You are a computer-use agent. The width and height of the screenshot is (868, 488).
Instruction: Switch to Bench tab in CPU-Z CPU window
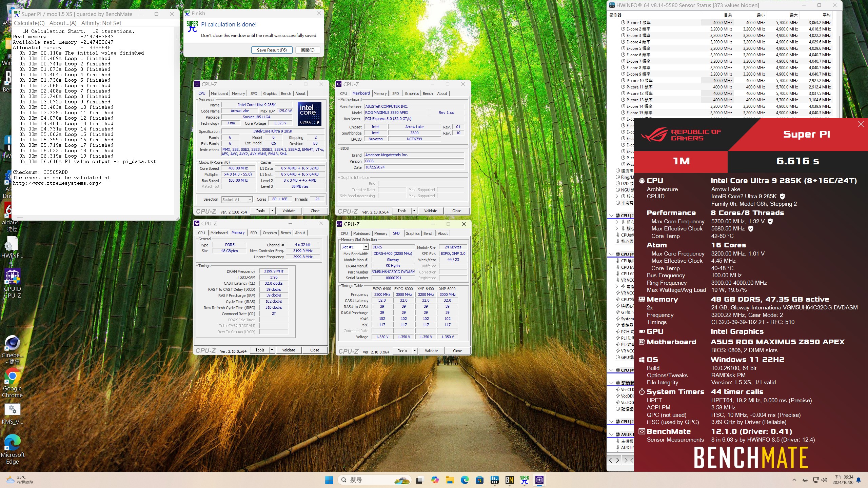click(286, 94)
